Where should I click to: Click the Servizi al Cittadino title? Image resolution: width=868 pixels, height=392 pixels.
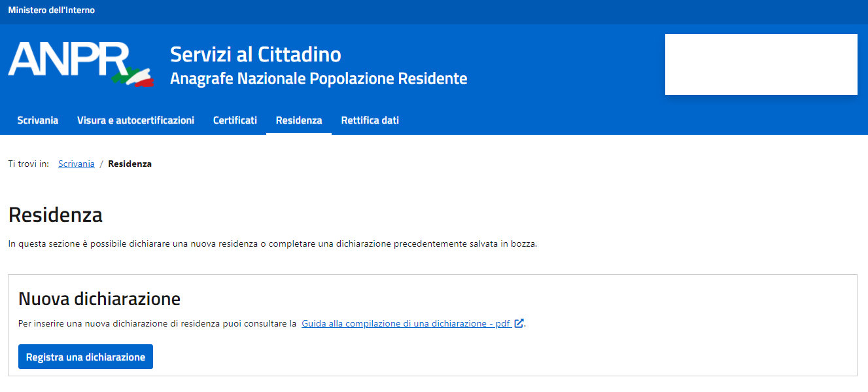pyautogui.click(x=256, y=54)
